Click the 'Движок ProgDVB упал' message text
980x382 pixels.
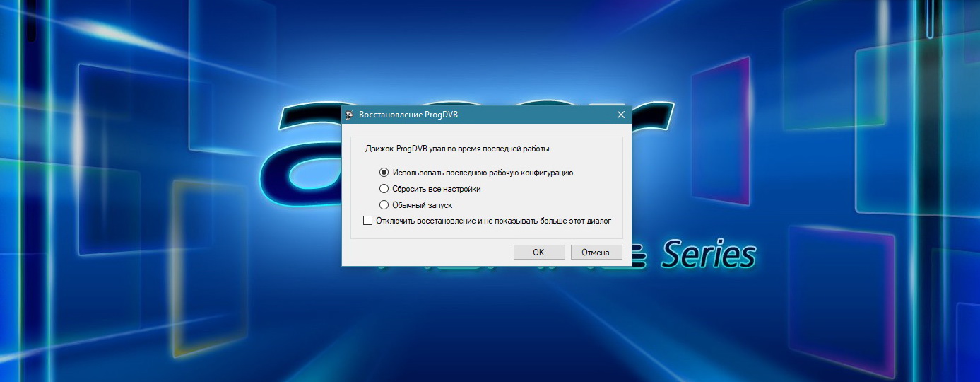456,149
